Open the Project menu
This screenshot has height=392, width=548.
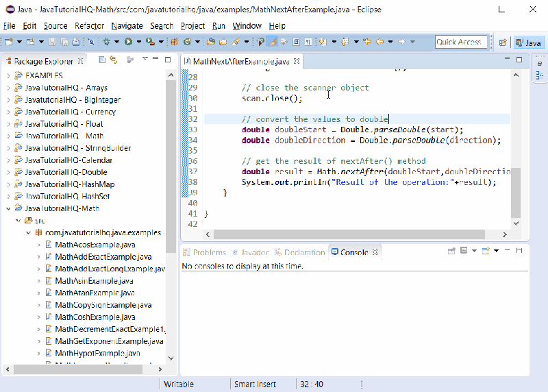point(192,26)
